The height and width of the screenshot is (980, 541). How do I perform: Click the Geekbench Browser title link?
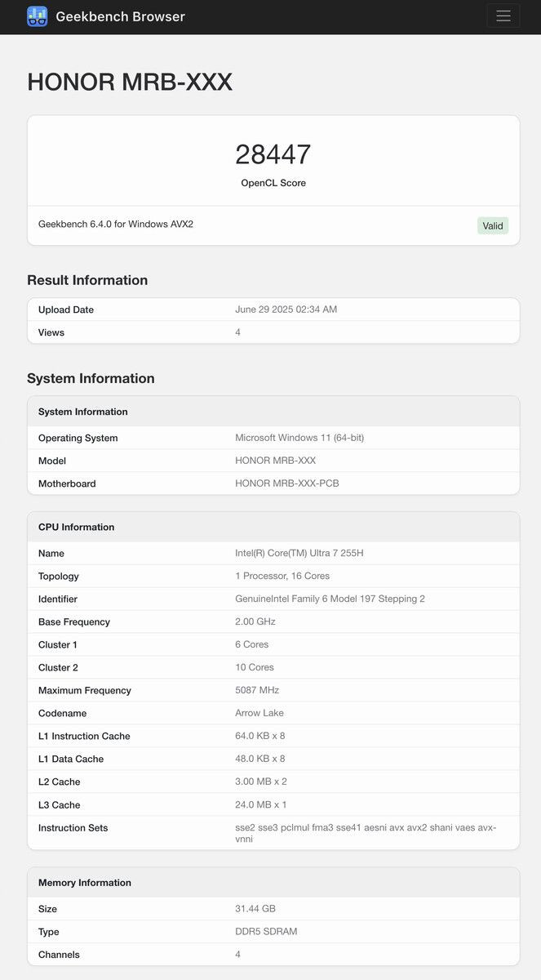click(120, 16)
